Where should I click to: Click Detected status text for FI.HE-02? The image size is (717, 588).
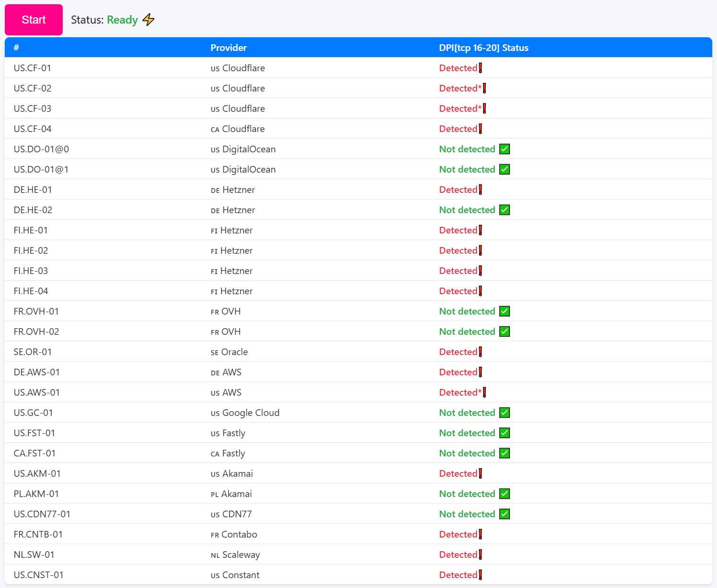click(x=458, y=250)
